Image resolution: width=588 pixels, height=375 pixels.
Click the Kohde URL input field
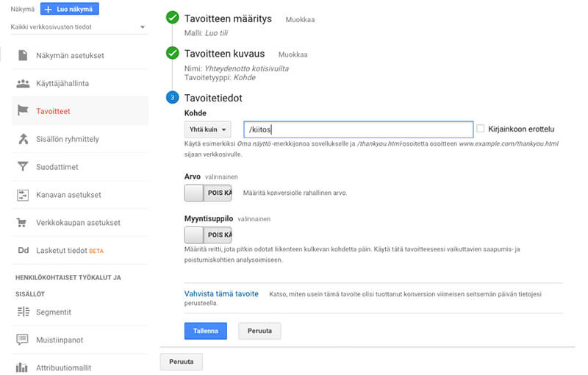tap(358, 129)
